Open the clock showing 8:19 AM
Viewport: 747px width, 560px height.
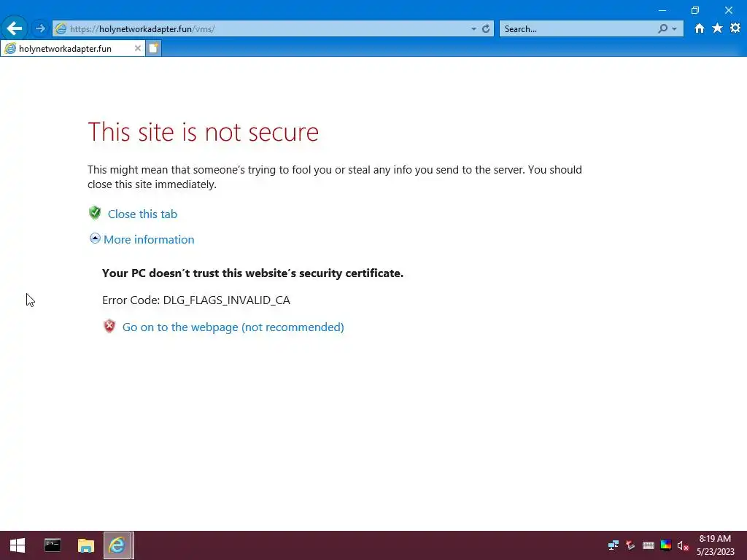click(x=715, y=545)
